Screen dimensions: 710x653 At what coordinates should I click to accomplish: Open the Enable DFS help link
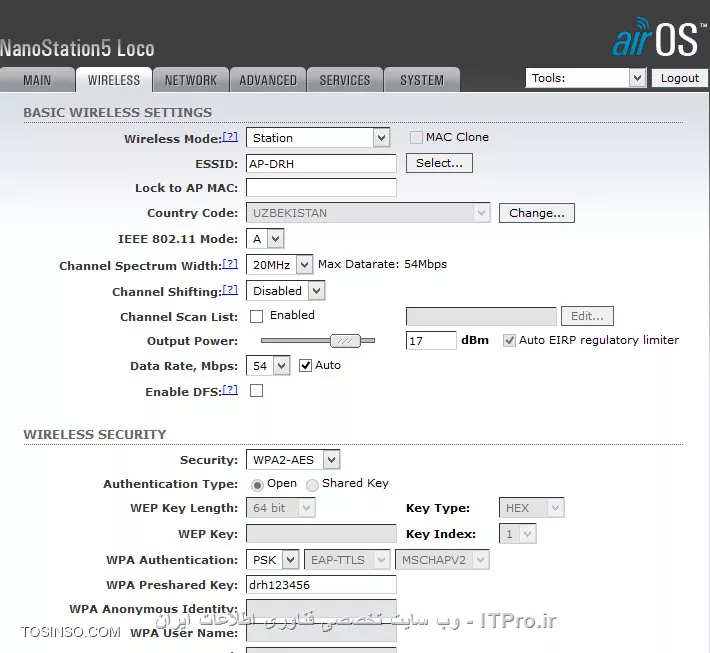pyautogui.click(x=230, y=389)
